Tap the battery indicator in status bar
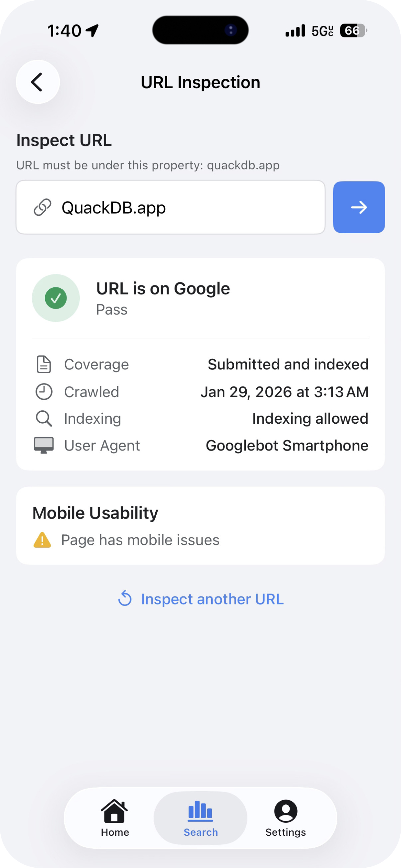This screenshot has height=868, width=401. [353, 31]
